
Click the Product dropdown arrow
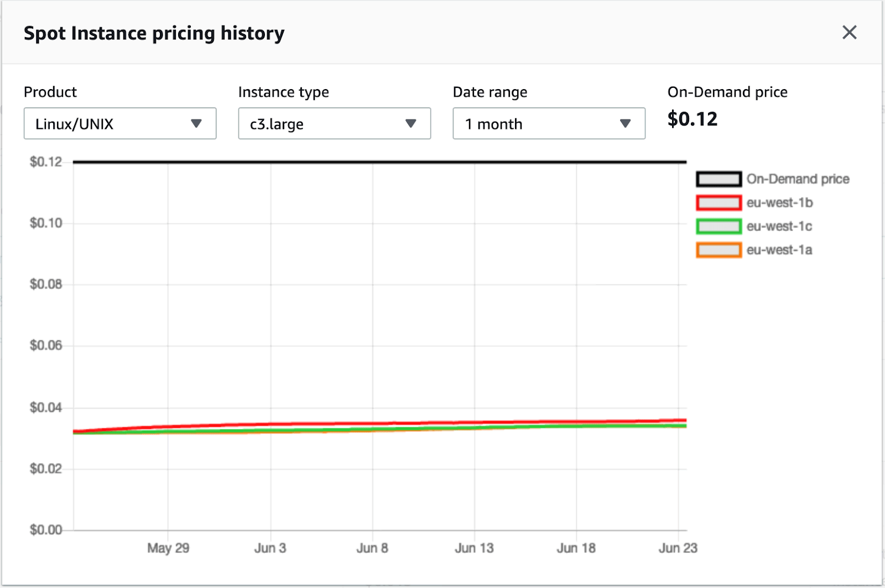pyautogui.click(x=196, y=124)
